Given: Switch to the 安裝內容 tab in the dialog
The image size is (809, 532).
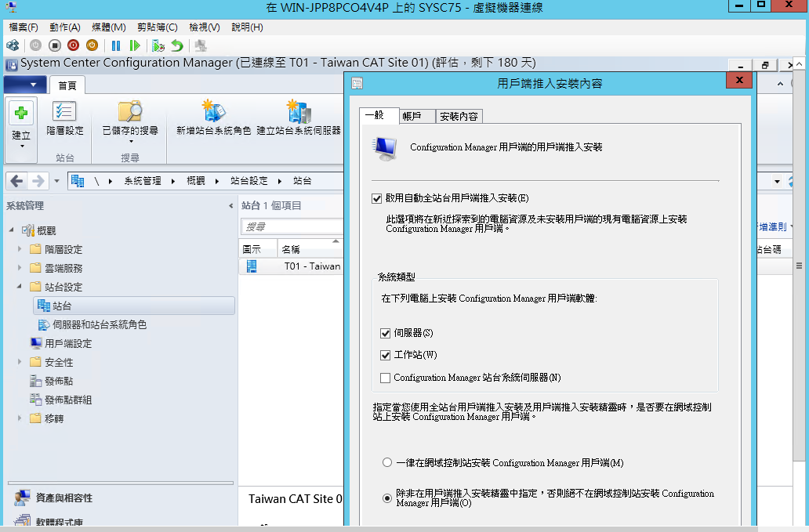Looking at the screenshot, I should pyautogui.click(x=459, y=117).
